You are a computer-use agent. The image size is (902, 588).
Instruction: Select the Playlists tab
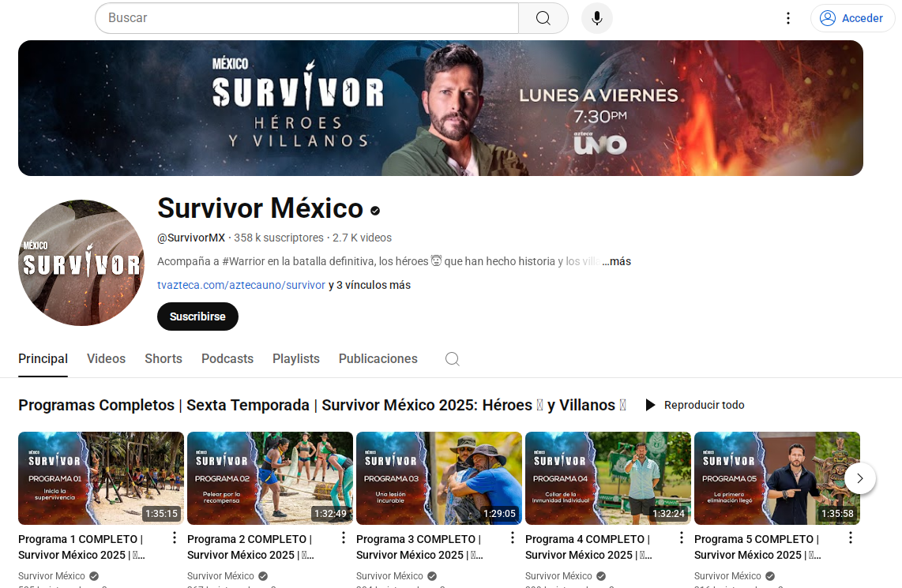coord(296,358)
